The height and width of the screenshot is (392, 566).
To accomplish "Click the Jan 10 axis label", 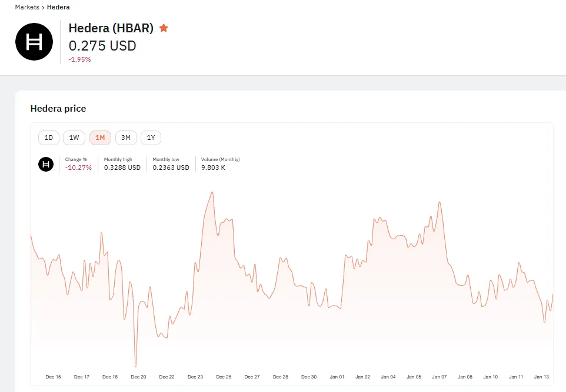I will coord(491,377).
